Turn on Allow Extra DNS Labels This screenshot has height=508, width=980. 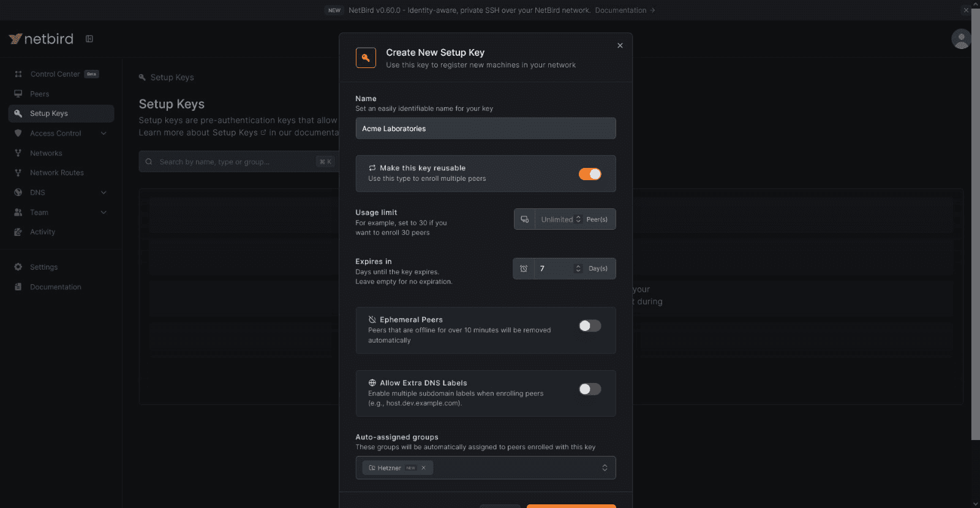coord(590,389)
